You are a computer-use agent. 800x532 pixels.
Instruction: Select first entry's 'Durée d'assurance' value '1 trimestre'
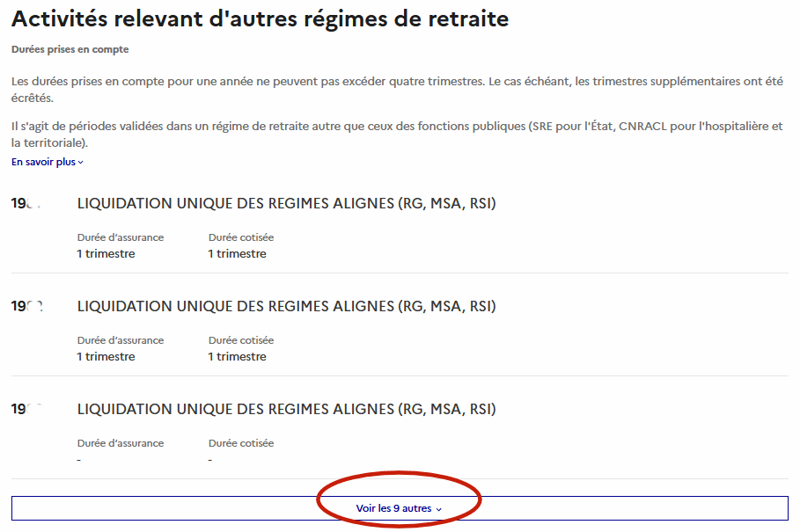coord(106,254)
